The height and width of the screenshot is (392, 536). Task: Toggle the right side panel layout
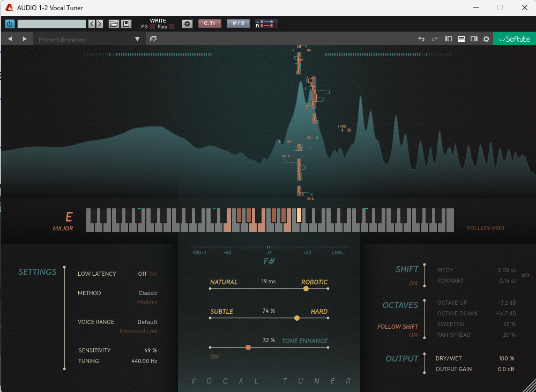click(474, 39)
